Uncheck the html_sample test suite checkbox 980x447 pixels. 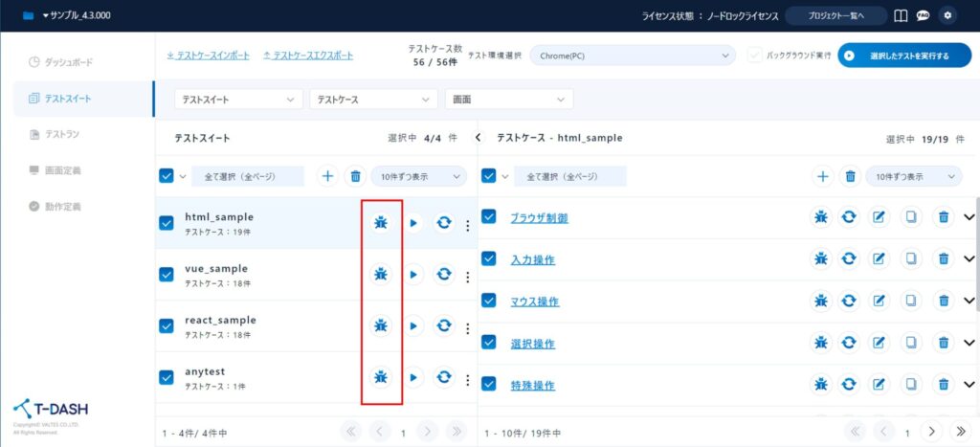click(x=167, y=223)
